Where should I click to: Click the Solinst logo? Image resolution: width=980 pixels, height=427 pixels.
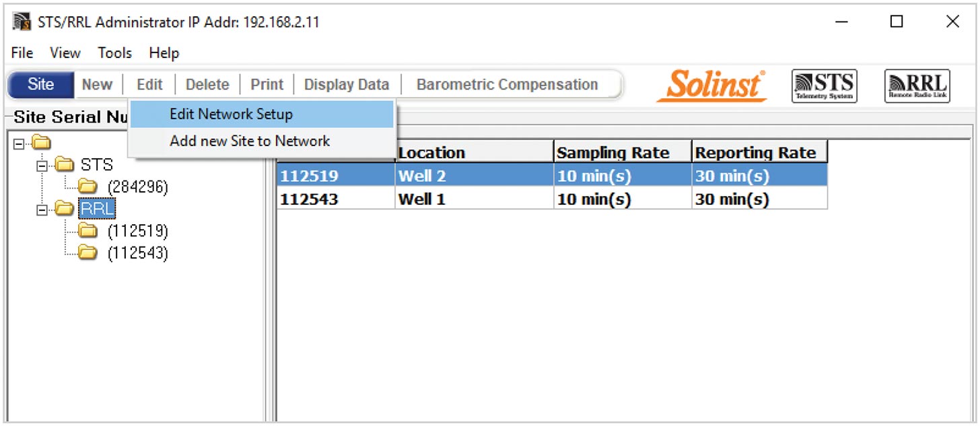click(711, 86)
